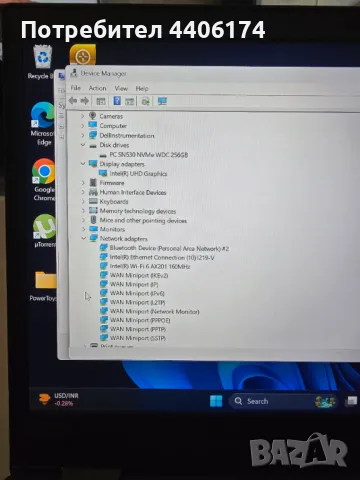
Task: Expand the Cameras category
Action: [x=83, y=116]
